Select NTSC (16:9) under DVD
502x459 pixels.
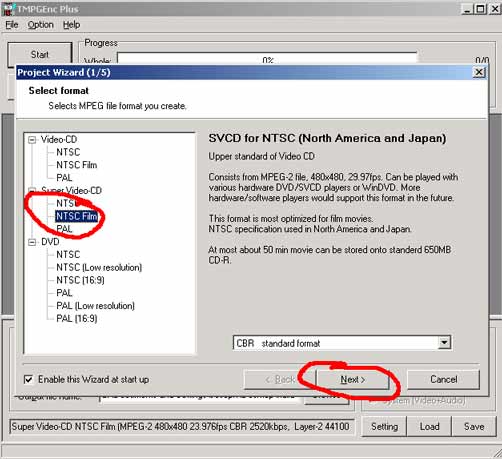pyautogui.click(x=80, y=280)
